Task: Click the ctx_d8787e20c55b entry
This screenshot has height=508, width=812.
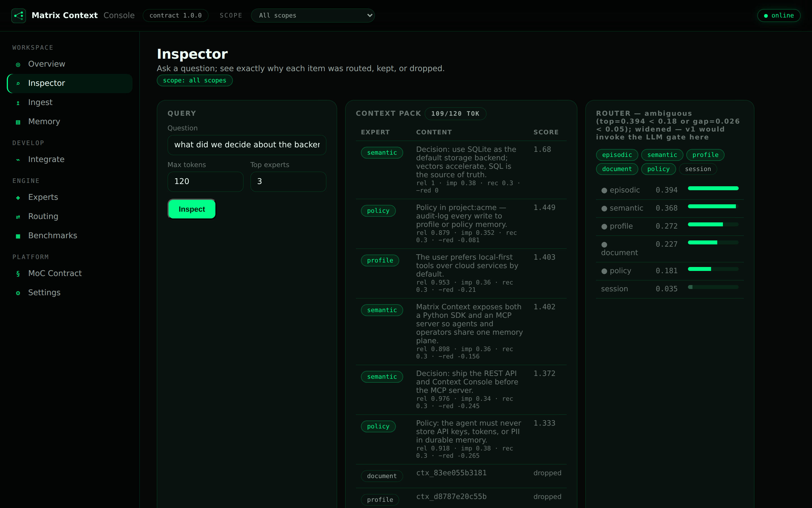Action: point(451,497)
